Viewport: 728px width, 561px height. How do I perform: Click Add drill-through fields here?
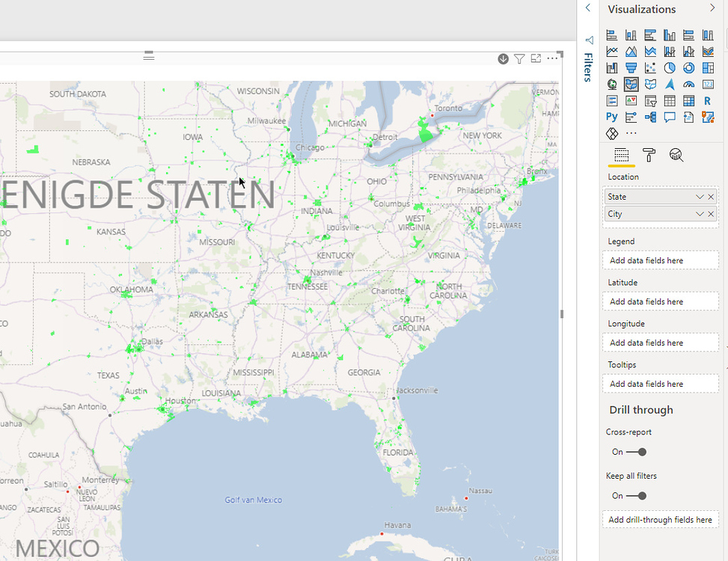click(x=660, y=519)
